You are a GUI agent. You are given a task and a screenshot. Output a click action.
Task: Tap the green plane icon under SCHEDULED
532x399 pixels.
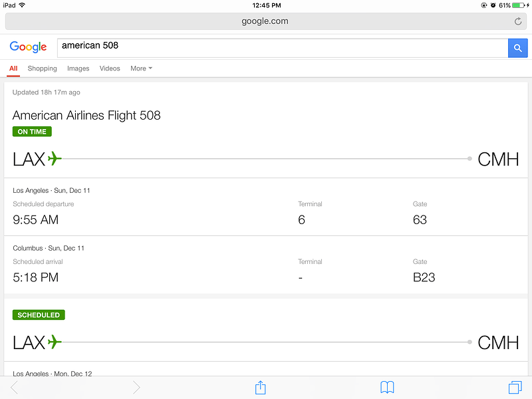pyautogui.click(x=55, y=342)
